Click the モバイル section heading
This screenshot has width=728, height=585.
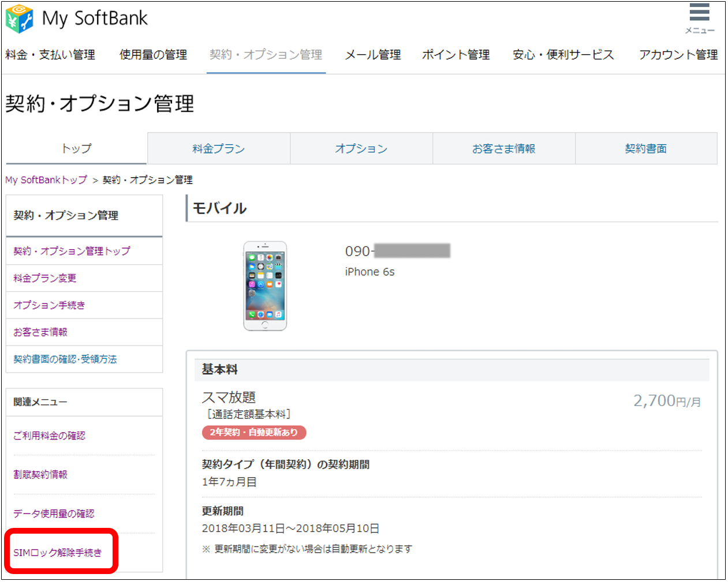point(219,208)
